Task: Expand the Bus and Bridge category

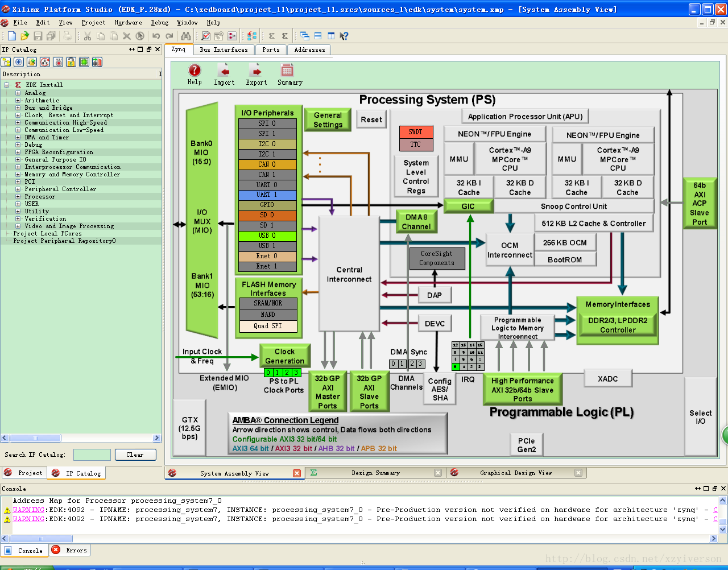Action: tap(18, 108)
